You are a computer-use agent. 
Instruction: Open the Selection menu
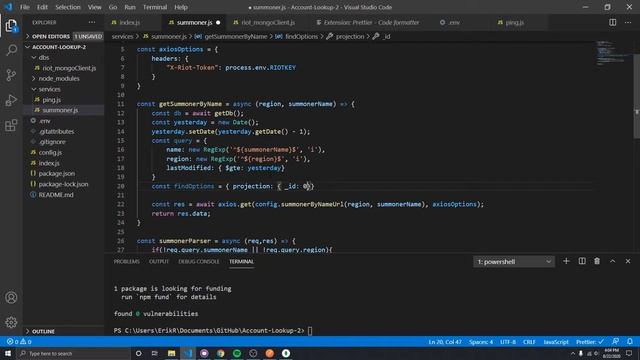[68, 7]
